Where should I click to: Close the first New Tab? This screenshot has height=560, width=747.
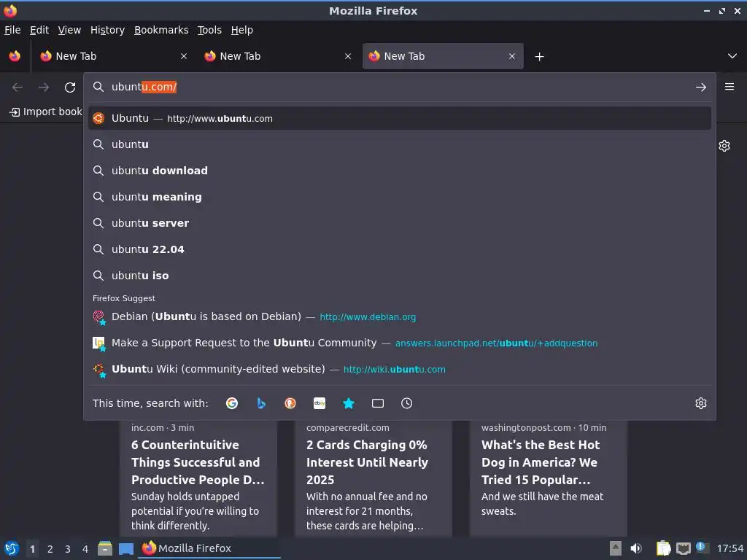(184, 56)
